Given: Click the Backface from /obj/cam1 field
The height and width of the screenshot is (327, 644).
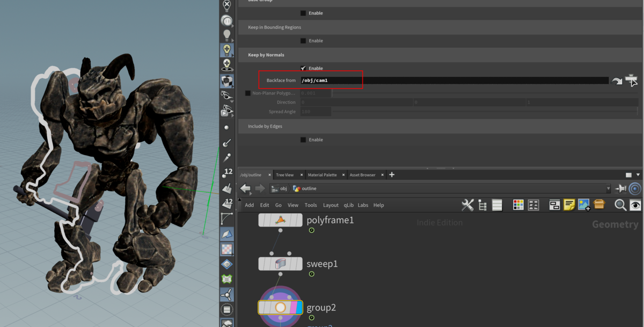Looking at the screenshot, I should tap(454, 80).
